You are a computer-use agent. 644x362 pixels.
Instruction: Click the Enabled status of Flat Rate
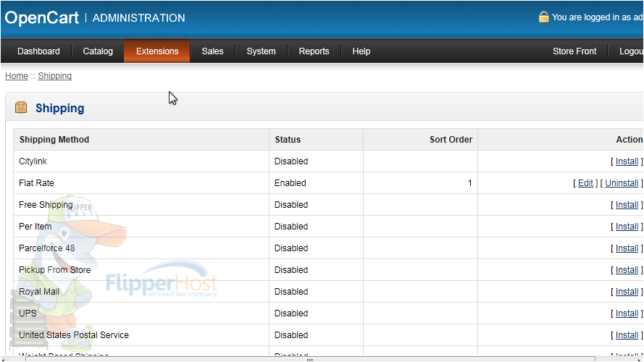pyautogui.click(x=290, y=183)
